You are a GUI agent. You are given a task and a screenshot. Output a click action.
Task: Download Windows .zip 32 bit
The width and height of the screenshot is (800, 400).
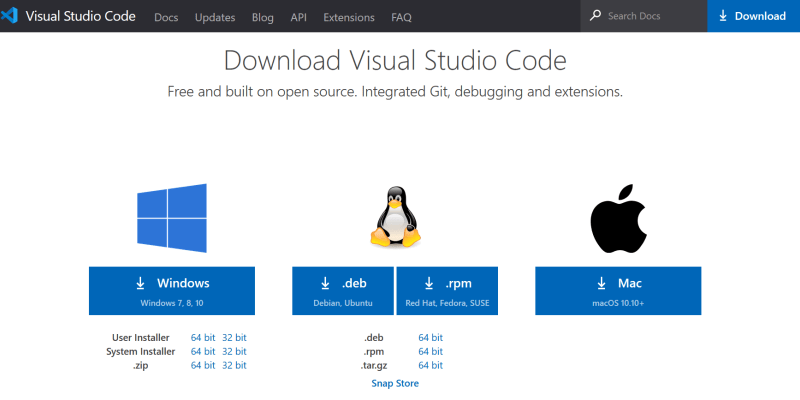[234, 366]
